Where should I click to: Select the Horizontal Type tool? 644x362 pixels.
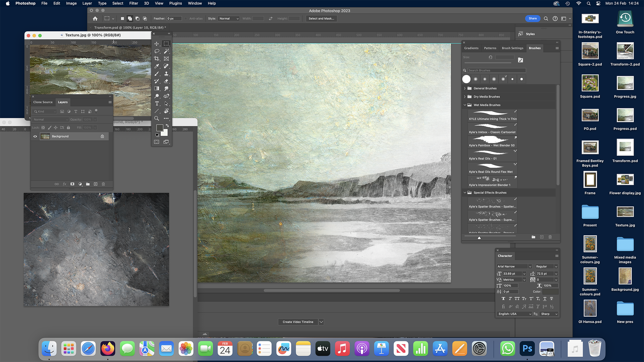(156, 103)
